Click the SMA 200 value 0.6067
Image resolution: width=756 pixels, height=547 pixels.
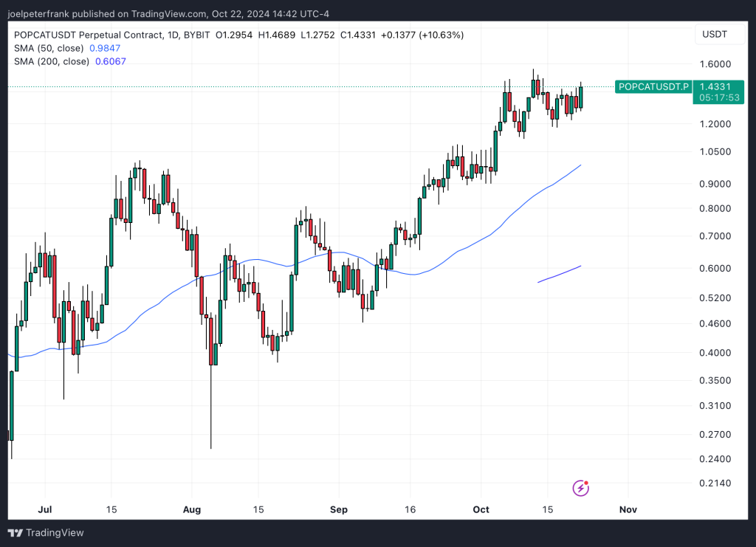click(111, 61)
